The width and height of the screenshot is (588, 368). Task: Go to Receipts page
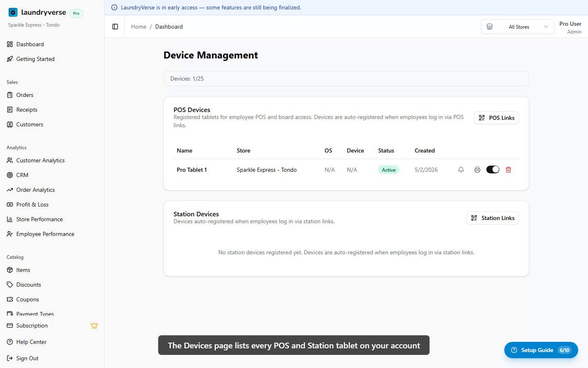click(52, 110)
